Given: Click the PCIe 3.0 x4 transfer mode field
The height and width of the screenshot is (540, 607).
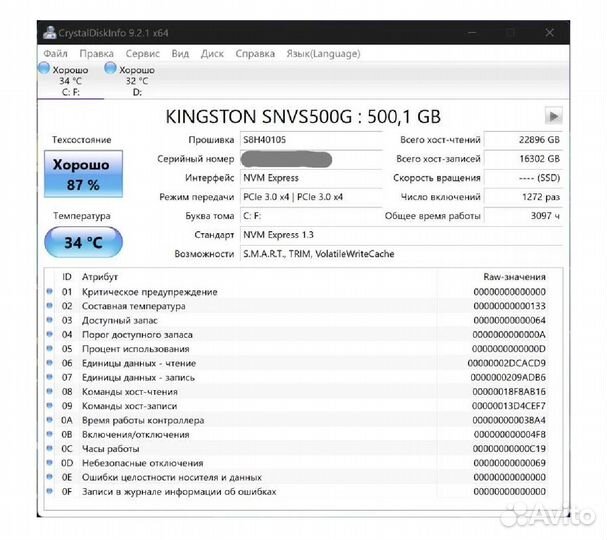Looking at the screenshot, I should click(x=311, y=197).
